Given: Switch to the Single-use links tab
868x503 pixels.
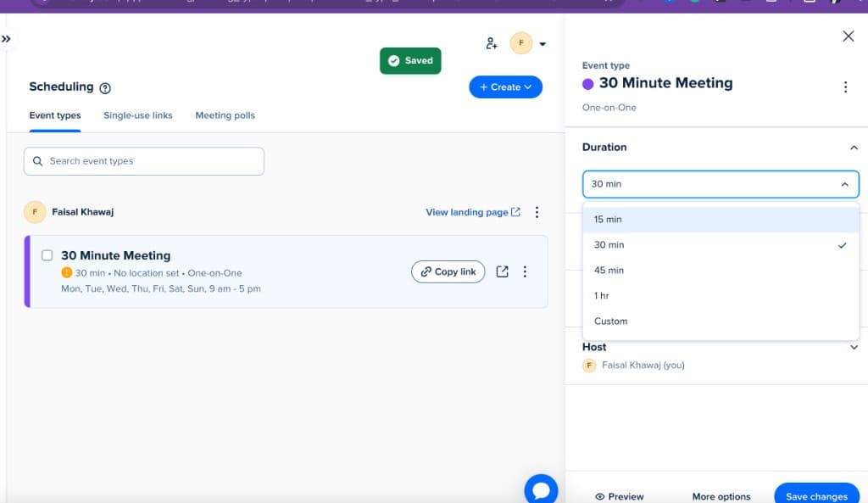Looking at the screenshot, I should coord(138,115).
